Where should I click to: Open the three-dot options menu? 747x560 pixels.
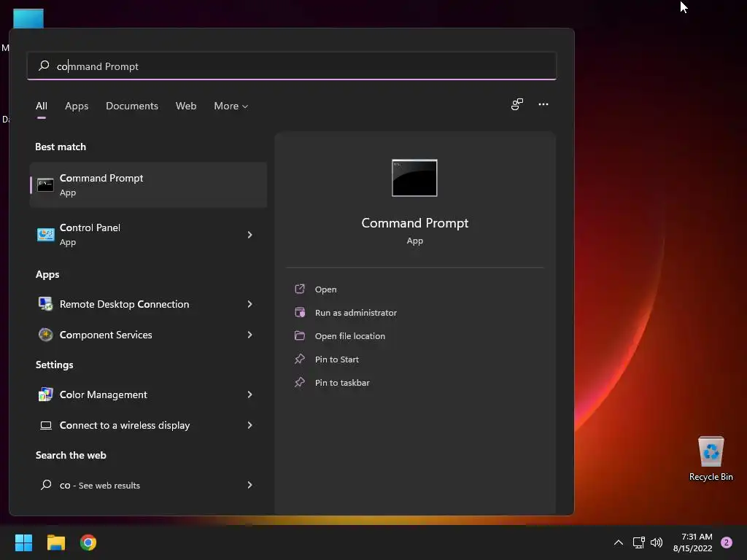(x=543, y=104)
